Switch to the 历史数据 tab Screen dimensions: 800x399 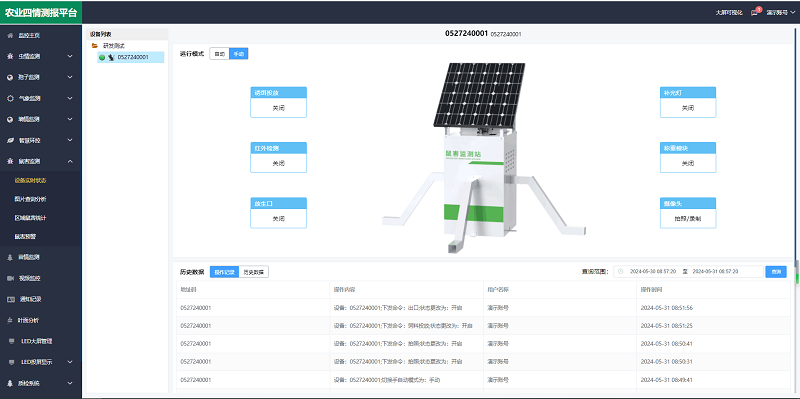(254, 272)
